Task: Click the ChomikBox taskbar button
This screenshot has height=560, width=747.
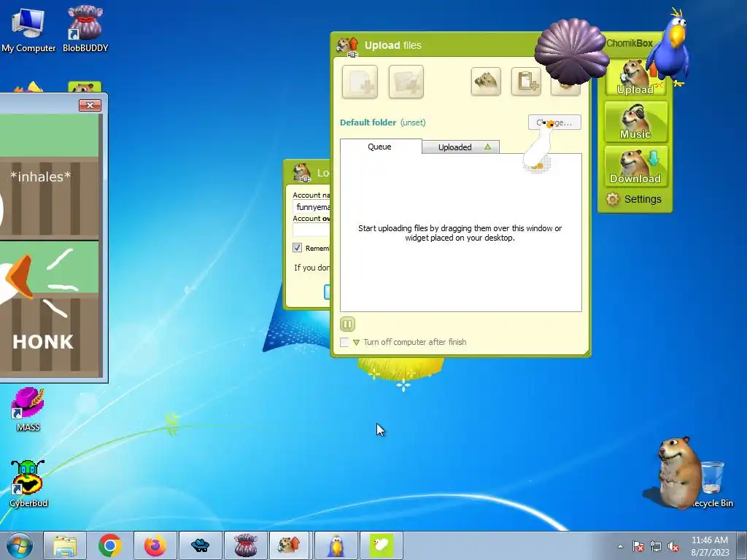Action: point(290,545)
